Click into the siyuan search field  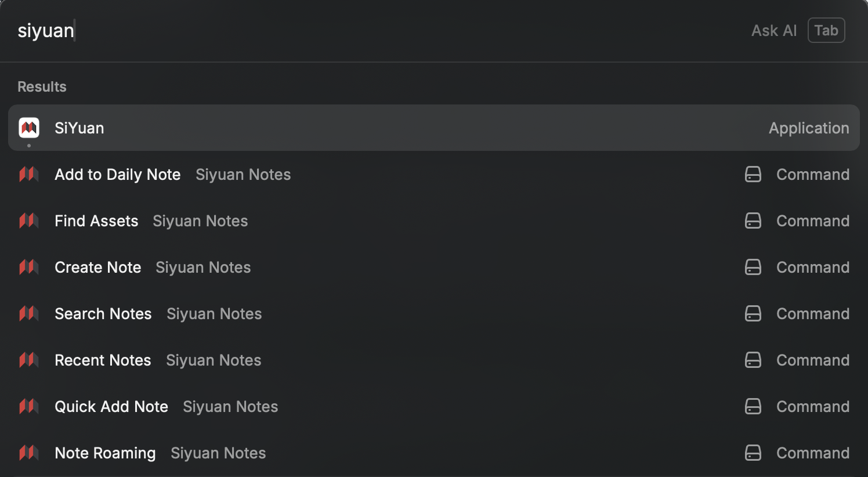(348, 30)
